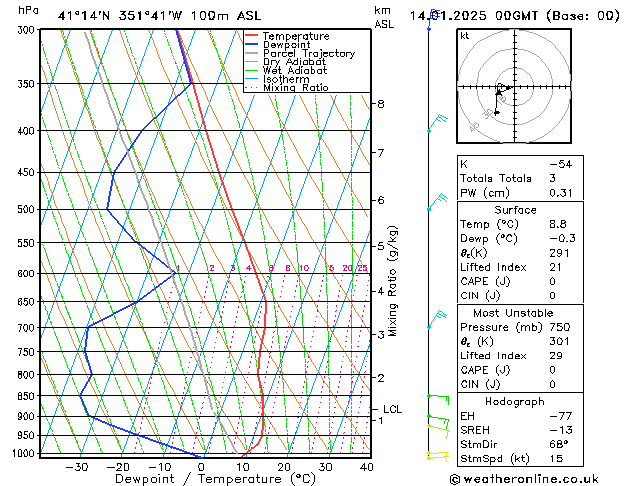Screen dimensions: 629x486
Task: Click the wind barb at 400 hPa
Action: [437, 123]
